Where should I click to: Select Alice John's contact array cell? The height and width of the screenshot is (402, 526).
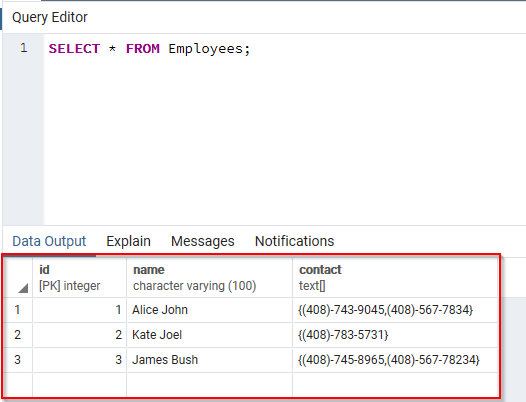(x=395, y=310)
